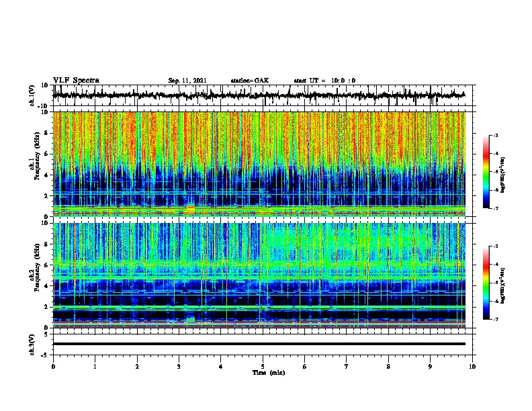Click inside the ch.2 spectrogram panel
The image size is (532, 411).
(259, 275)
